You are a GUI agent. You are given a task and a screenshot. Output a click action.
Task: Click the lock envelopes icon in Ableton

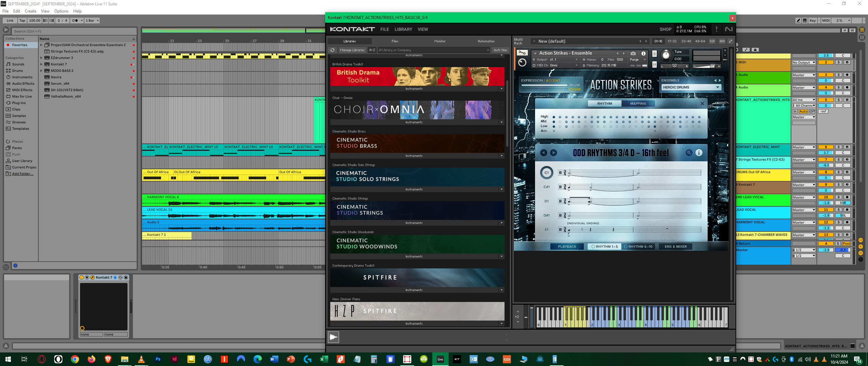[755, 50]
